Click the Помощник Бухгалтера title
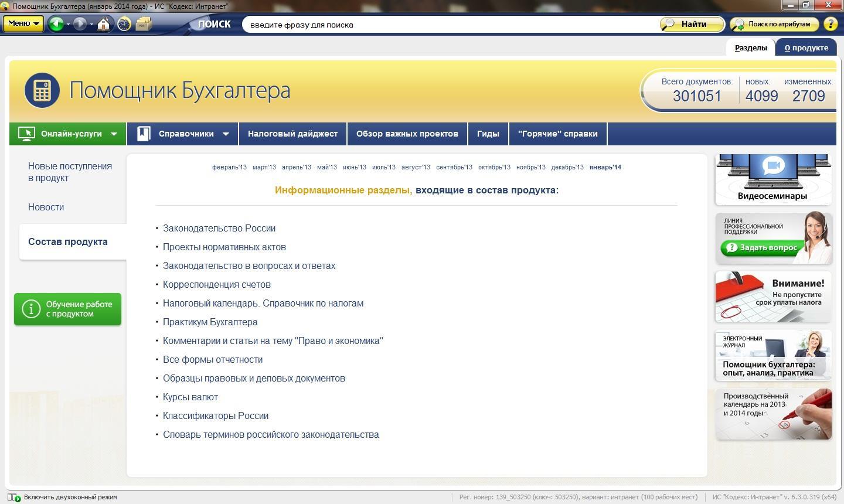 click(180, 90)
